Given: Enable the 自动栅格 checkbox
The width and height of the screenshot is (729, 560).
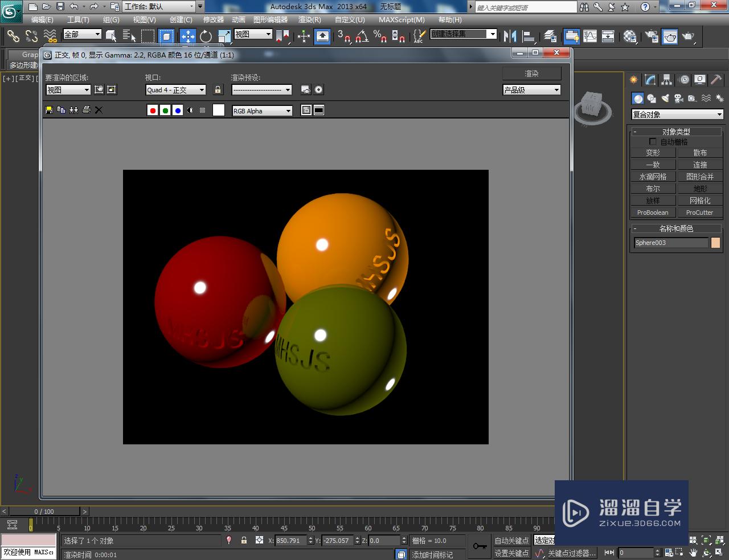Looking at the screenshot, I should click(x=653, y=142).
